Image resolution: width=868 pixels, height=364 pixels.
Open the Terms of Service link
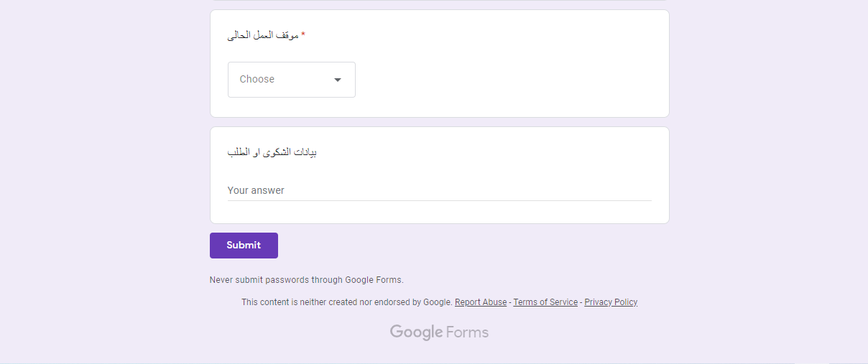click(545, 302)
